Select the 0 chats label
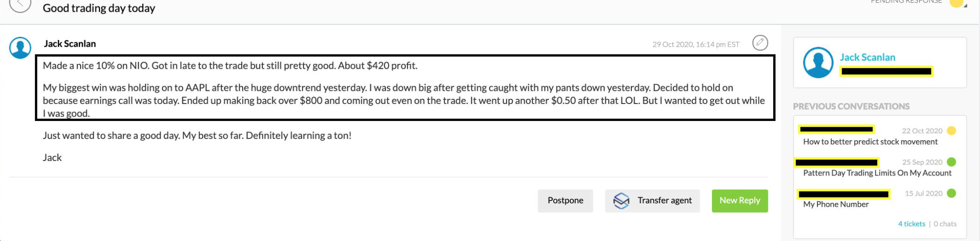Viewport: 980px width, 241px height. pyautogui.click(x=945, y=224)
